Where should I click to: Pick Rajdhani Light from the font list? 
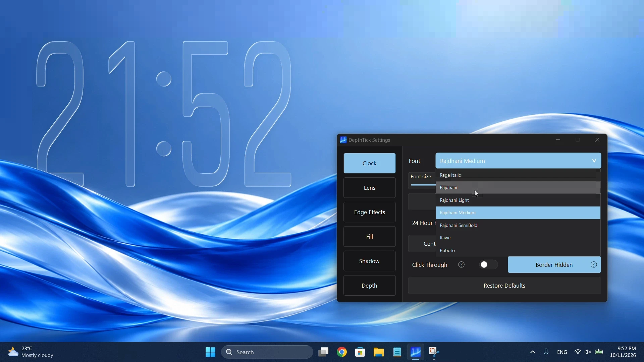[517, 201]
